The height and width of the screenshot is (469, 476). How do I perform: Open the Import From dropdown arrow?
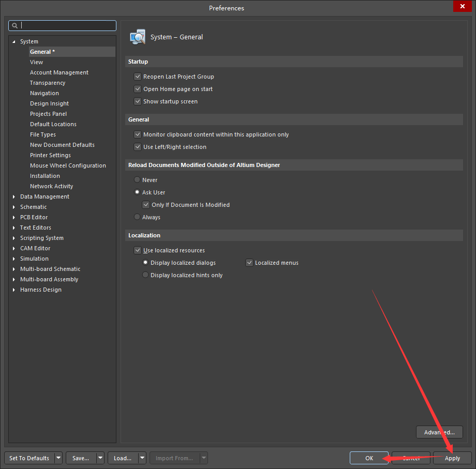click(204, 458)
